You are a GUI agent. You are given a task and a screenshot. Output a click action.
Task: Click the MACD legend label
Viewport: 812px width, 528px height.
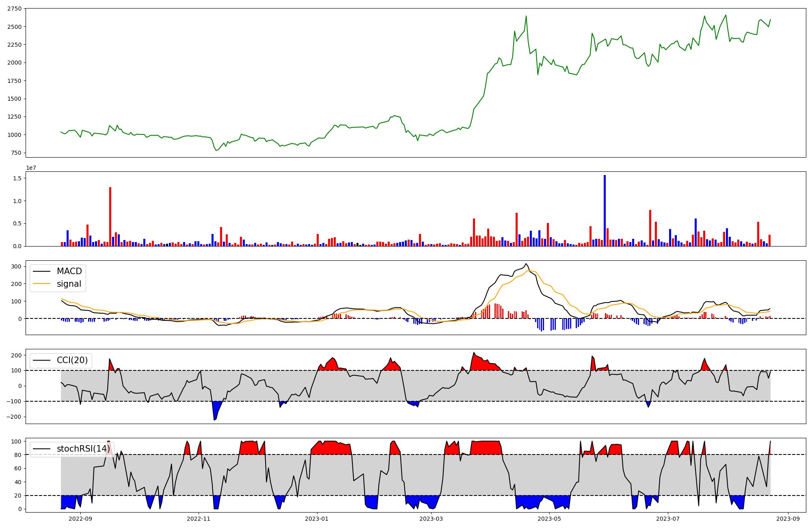[x=69, y=271]
